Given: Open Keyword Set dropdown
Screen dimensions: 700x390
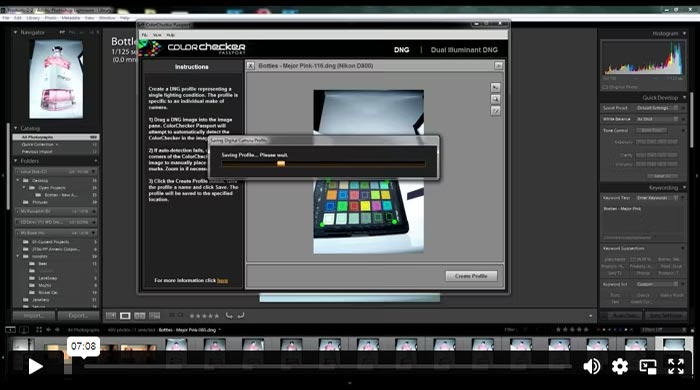Looking at the screenshot, I should 657,284.
